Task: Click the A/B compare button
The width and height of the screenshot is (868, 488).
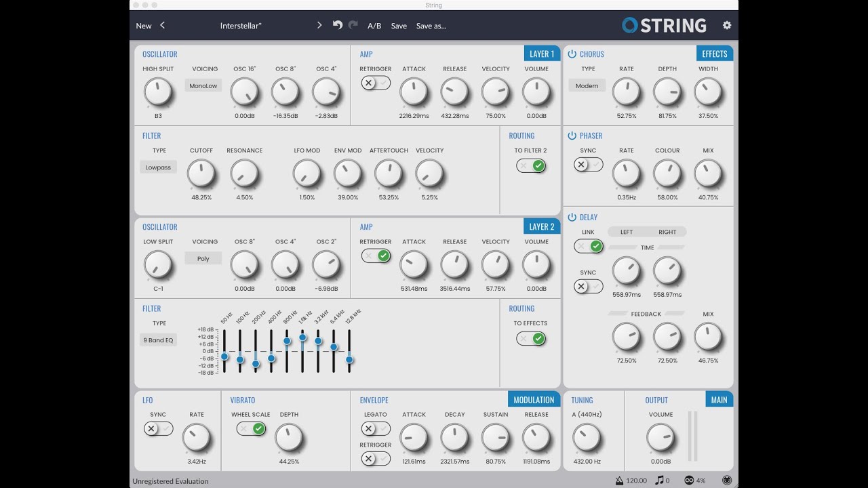Action: point(374,26)
